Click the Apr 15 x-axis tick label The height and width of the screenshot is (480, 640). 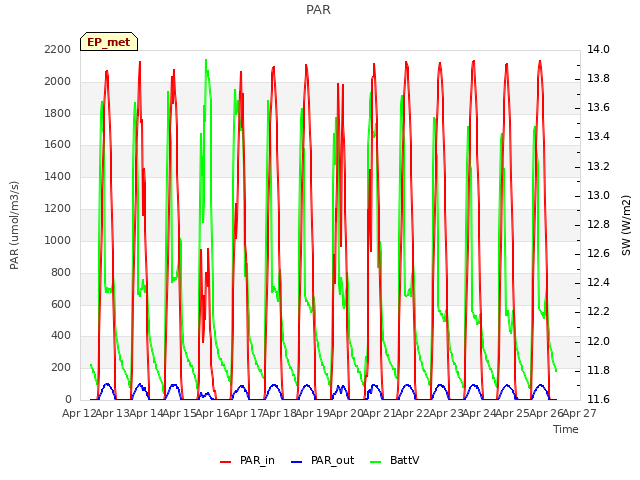tap(180, 413)
